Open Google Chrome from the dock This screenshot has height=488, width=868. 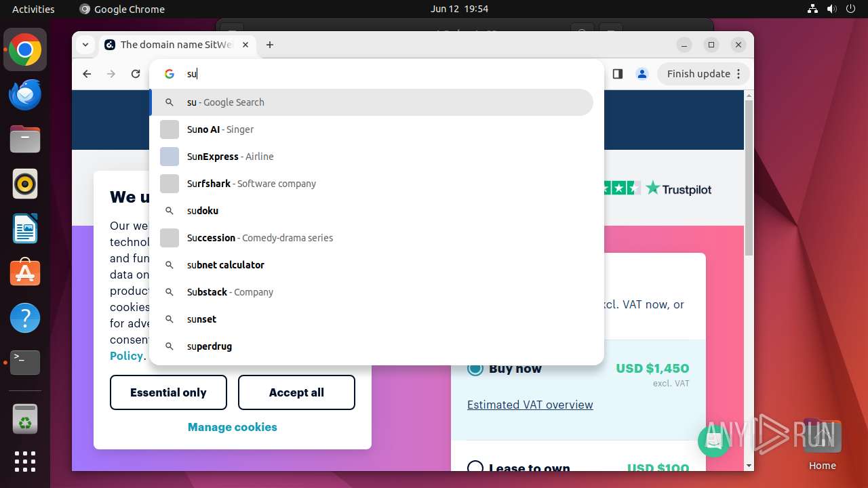[x=25, y=49]
